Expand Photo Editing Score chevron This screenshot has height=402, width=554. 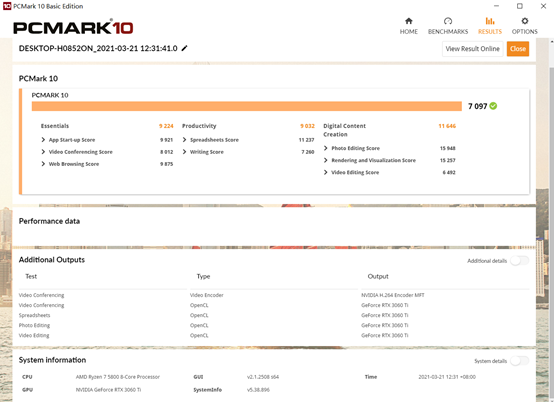click(x=326, y=148)
